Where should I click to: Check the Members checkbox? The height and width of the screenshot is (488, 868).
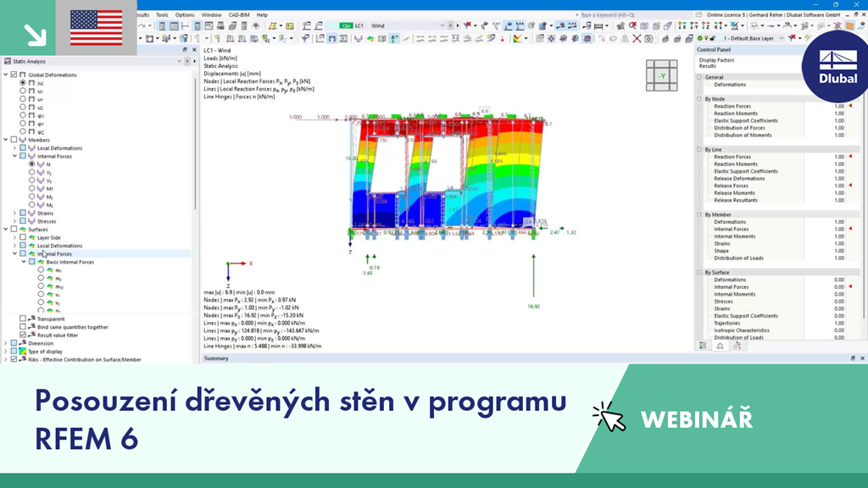(x=14, y=140)
